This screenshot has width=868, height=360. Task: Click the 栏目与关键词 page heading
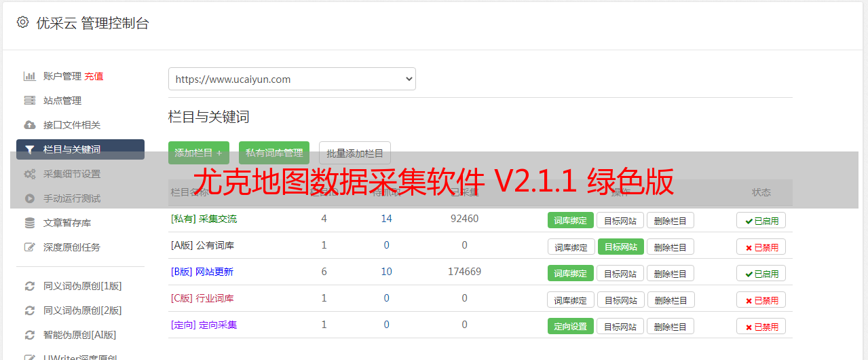[209, 117]
